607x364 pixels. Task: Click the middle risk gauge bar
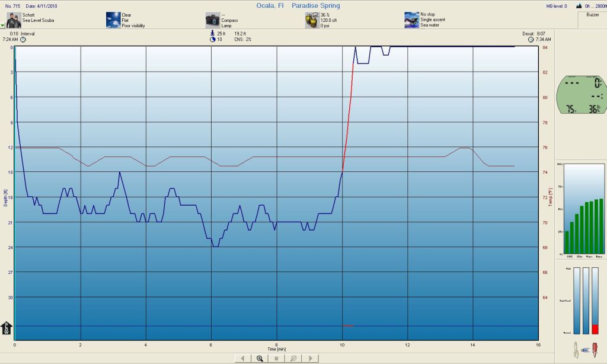coord(586,301)
